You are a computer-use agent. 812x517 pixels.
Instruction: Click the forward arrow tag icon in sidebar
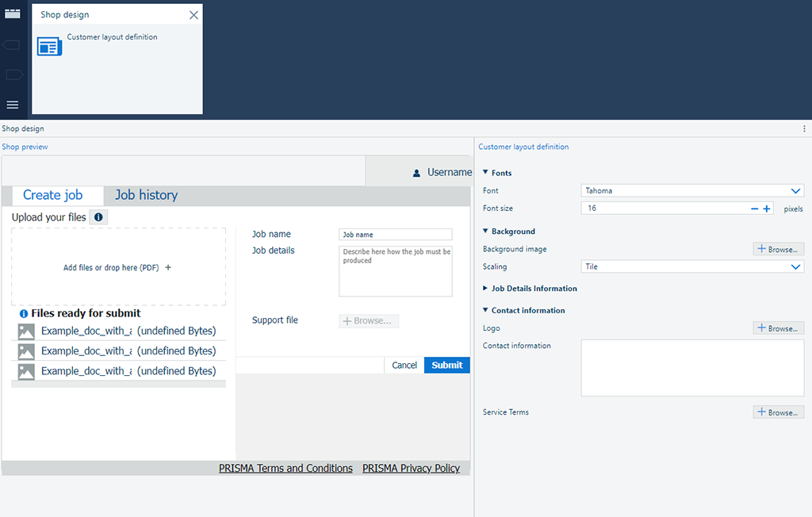point(14,75)
